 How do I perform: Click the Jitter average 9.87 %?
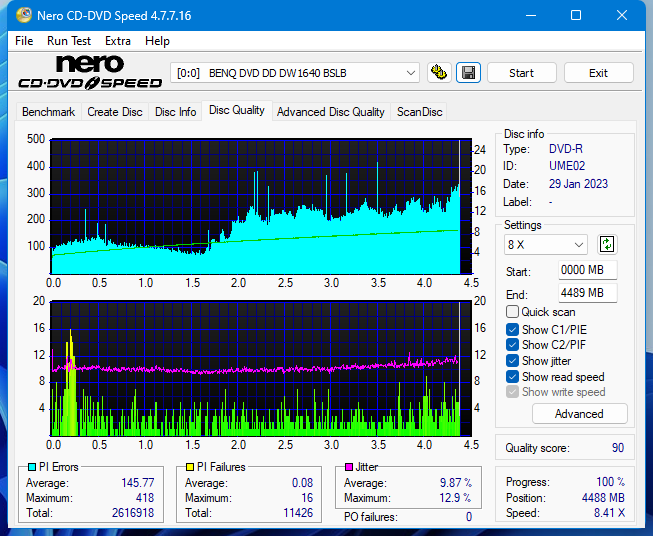(x=456, y=483)
